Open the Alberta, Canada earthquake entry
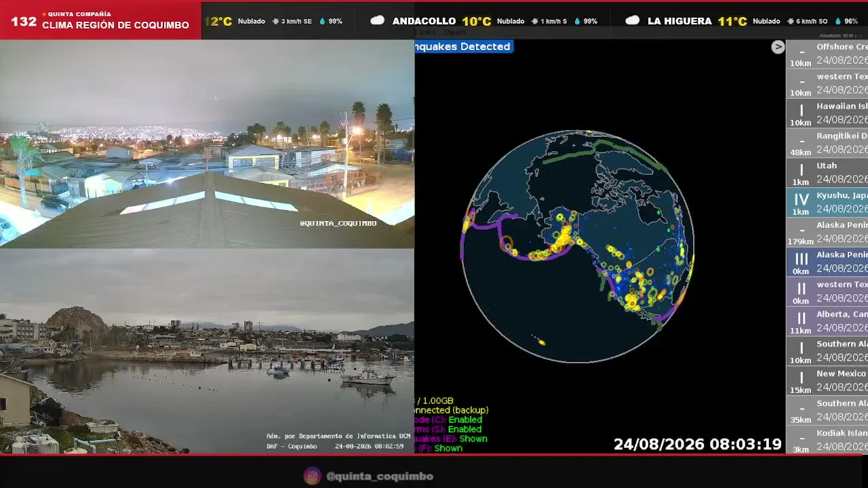Screen dimensions: 868x488 (827, 322)
